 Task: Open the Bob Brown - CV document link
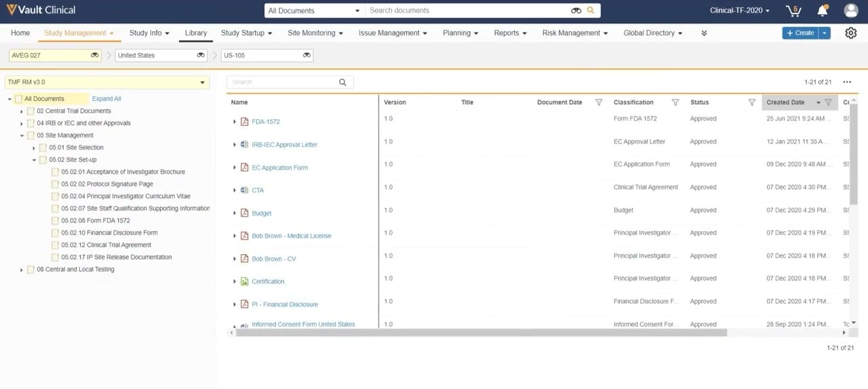point(274,259)
